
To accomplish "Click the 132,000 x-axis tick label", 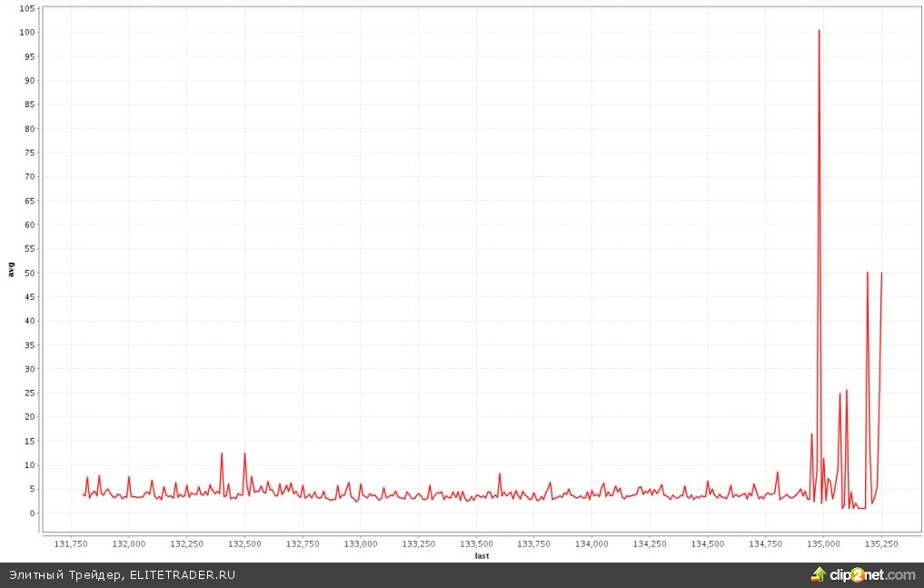I will click(x=128, y=543).
